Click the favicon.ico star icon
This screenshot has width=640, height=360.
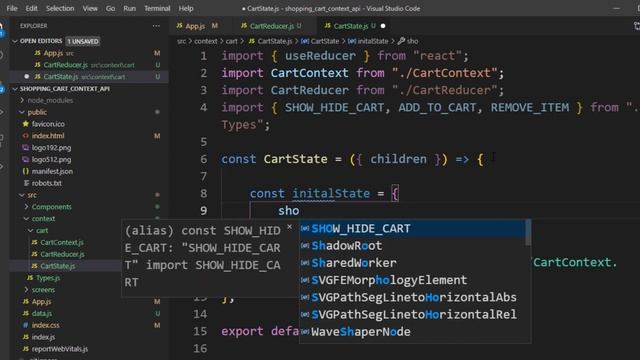(x=26, y=124)
